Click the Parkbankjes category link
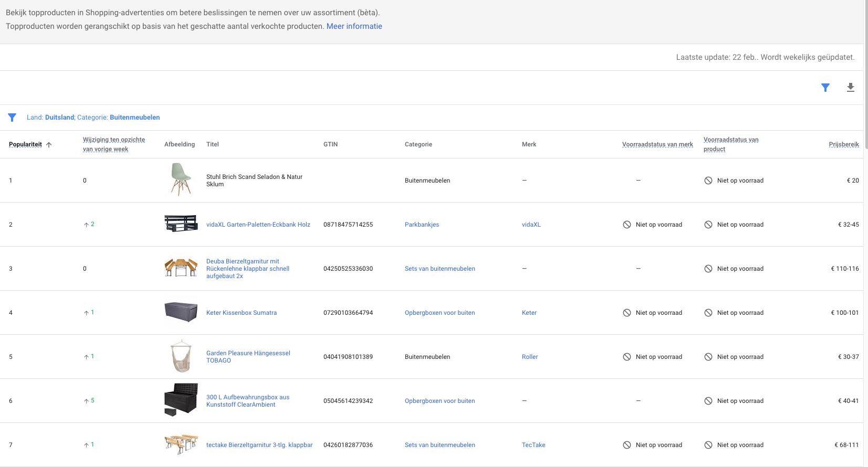 [x=422, y=225]
